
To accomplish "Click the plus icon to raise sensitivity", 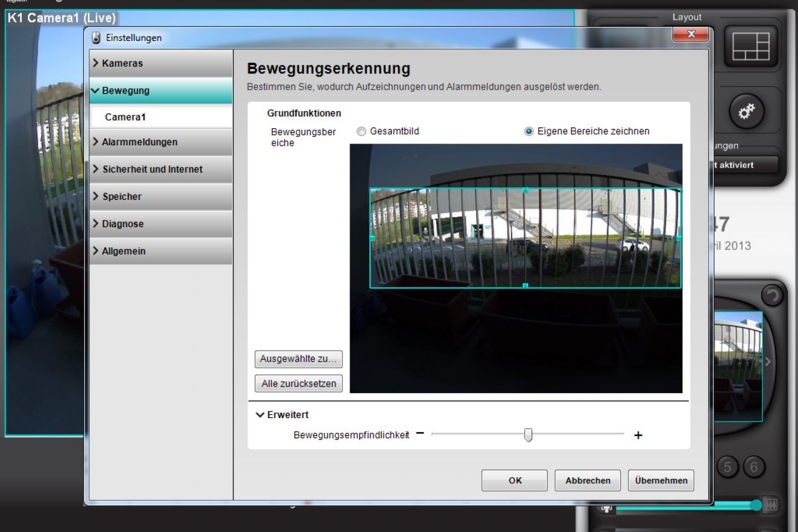I will pyautogui.click(x=638, y=436).
